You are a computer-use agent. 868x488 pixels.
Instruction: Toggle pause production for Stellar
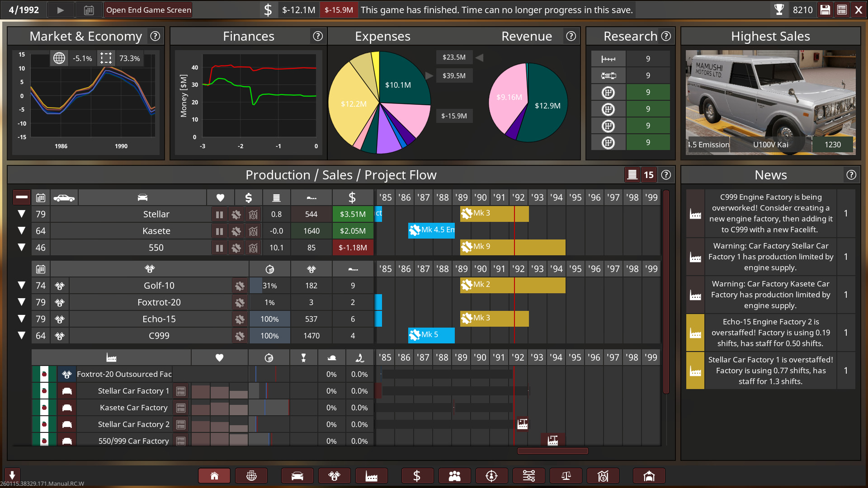point(219,214)
